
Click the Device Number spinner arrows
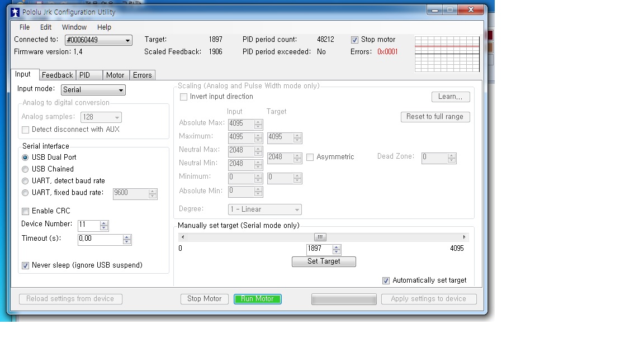(104, 225)
